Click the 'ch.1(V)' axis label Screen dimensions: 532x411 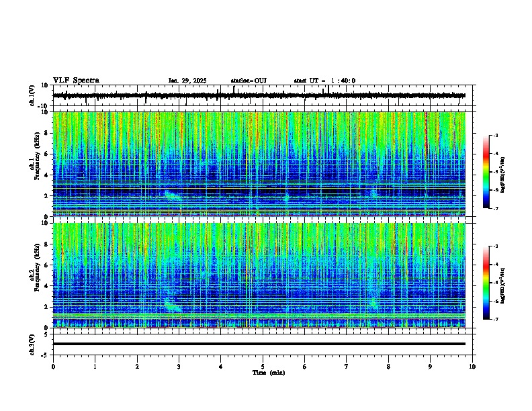click(32, 95)
